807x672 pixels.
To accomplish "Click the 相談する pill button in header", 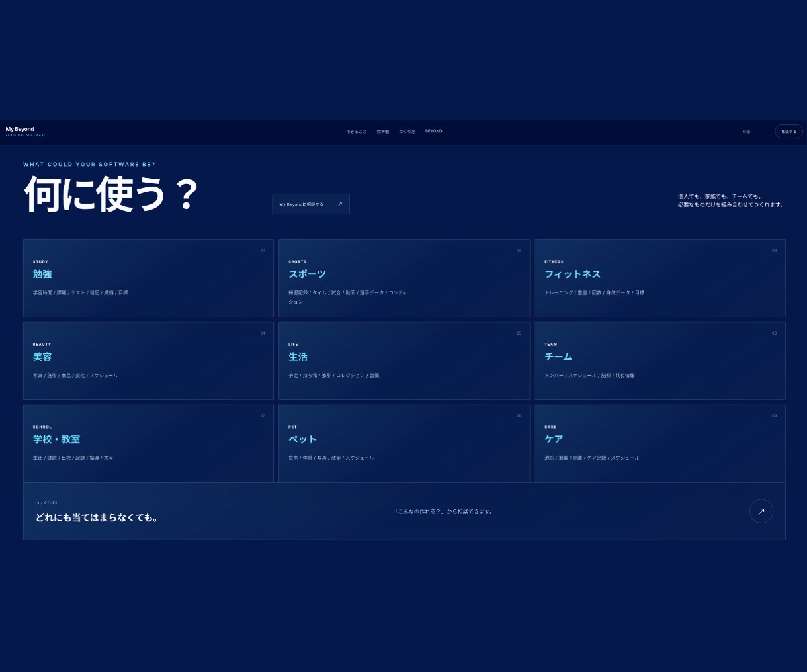I will [789, 132].
